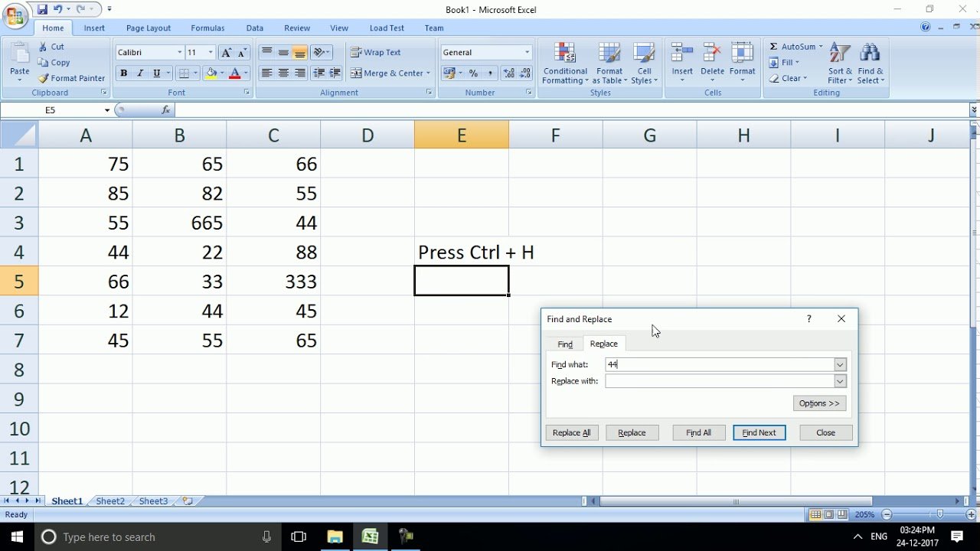Toggle Bold formatting
The image size is (980, 551).
[123, 73]
